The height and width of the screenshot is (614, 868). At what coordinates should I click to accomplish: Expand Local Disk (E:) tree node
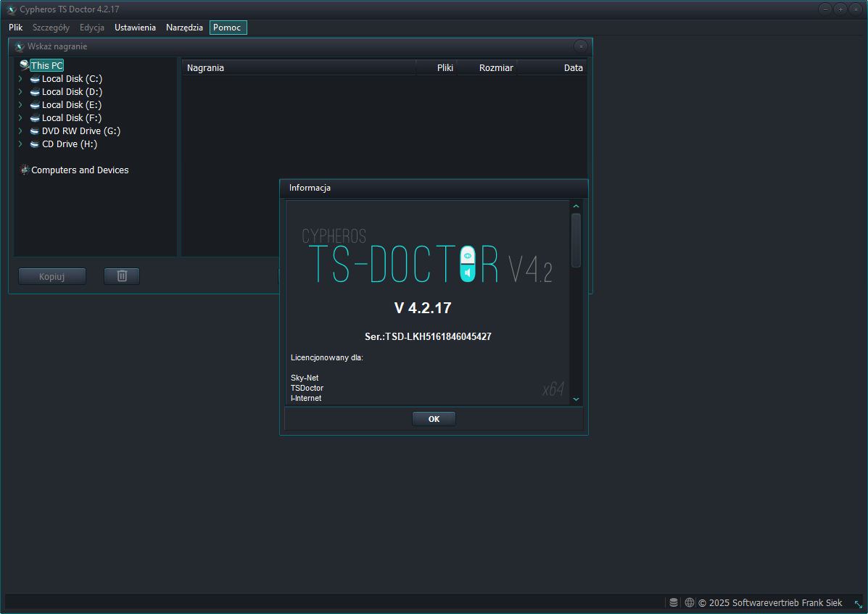tap(20, 104)
